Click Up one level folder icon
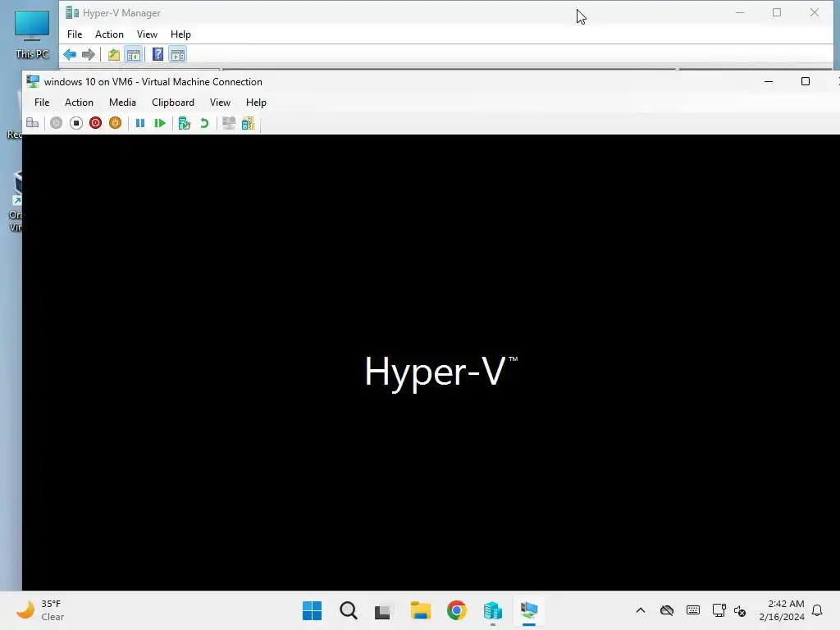Screen dimensions: 840x630 pos(113,55)
